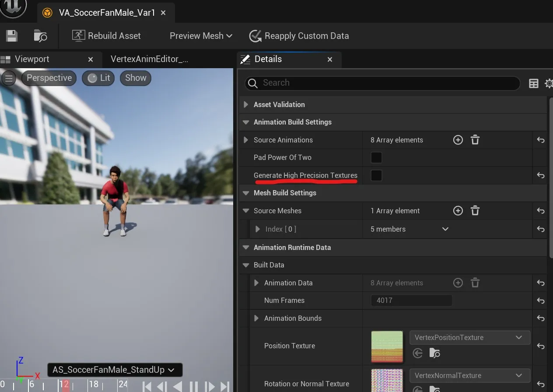Add element to Source Animations array
The height and width of the screenshot is (392, 553).
pyautogui.click(x=458, y=140)
